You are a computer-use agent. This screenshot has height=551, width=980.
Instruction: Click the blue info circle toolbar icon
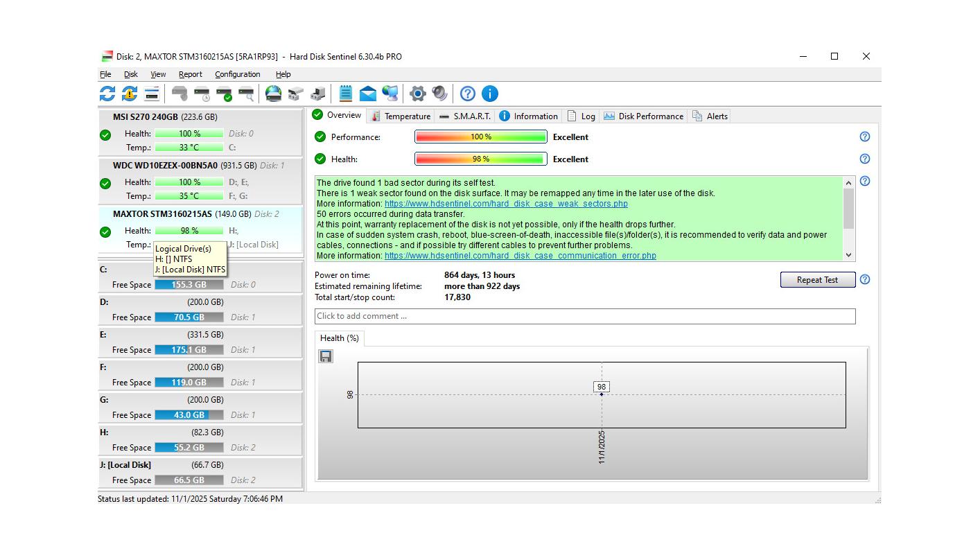click(489, 94)
